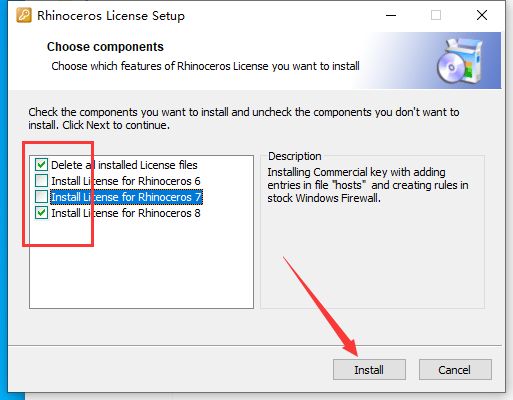Uncheck Delete all installed License files checkbox
The image size is (513, 400).
(41, 165)
